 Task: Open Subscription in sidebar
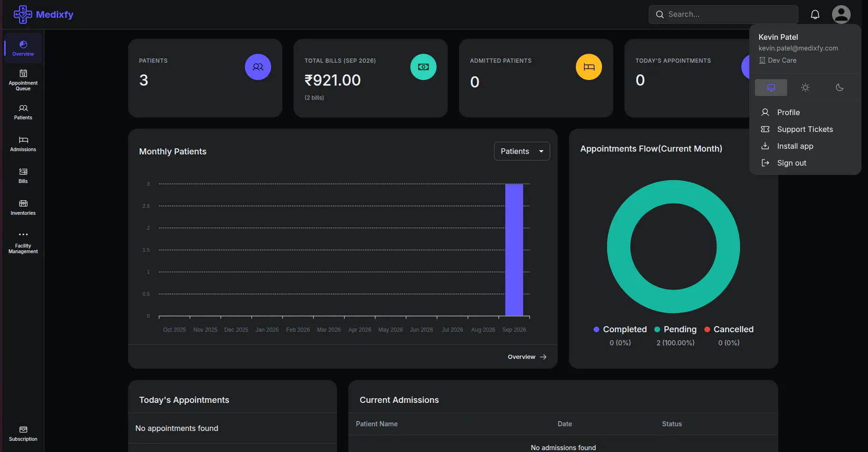click(x=23, y=434)
